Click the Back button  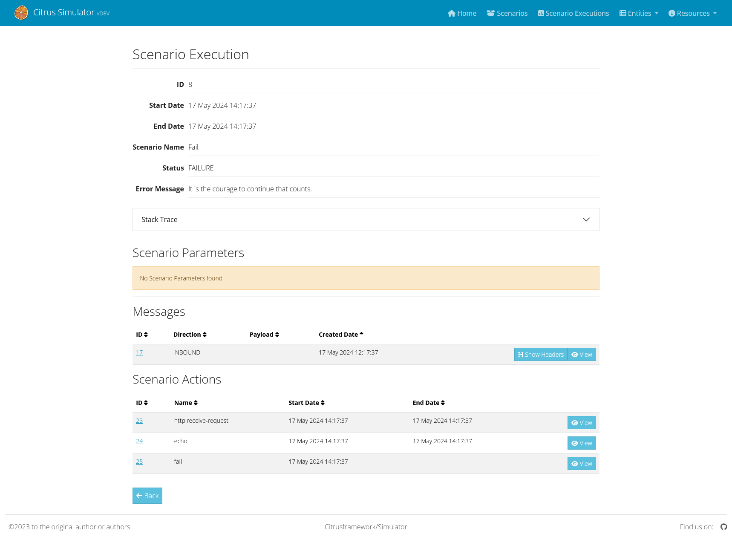coord(147,496)
